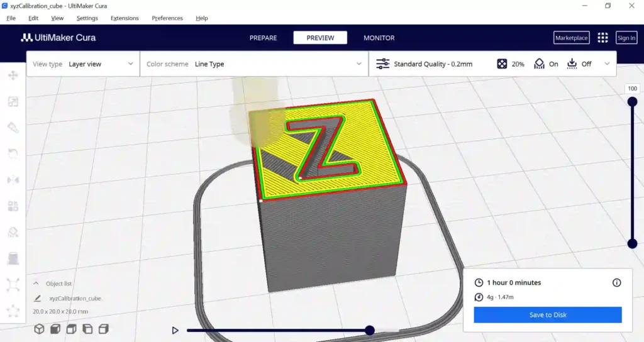Select the Mirror tool icon

(13, 180)
